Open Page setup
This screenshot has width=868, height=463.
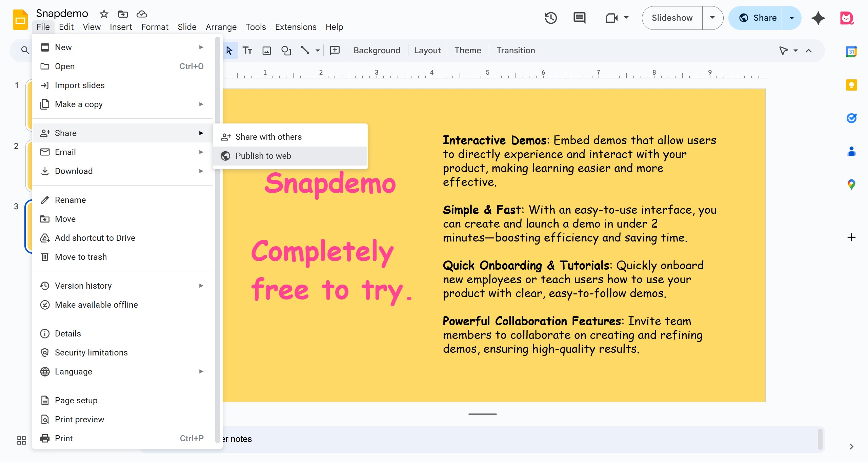pos(123,400)
